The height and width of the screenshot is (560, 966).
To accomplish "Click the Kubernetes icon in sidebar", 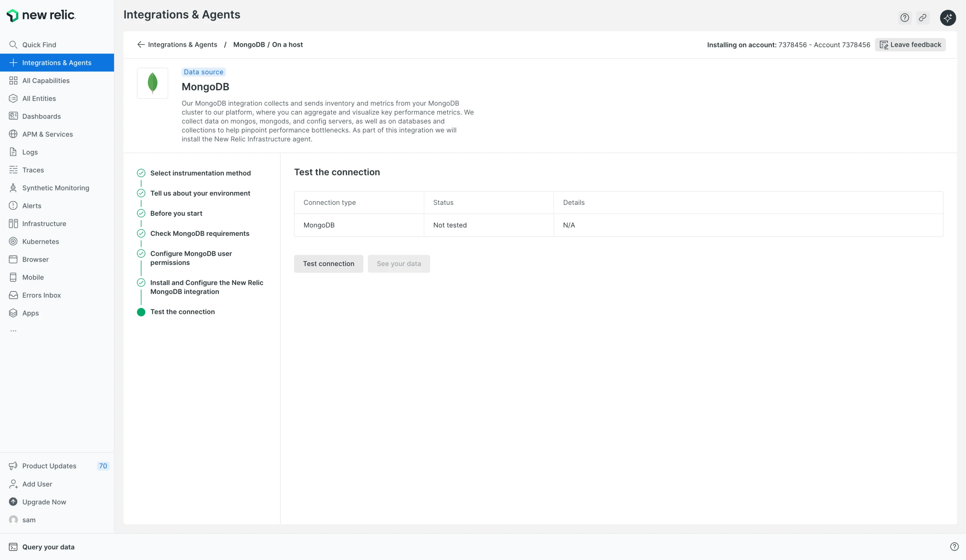I will (x=13, y=242).
